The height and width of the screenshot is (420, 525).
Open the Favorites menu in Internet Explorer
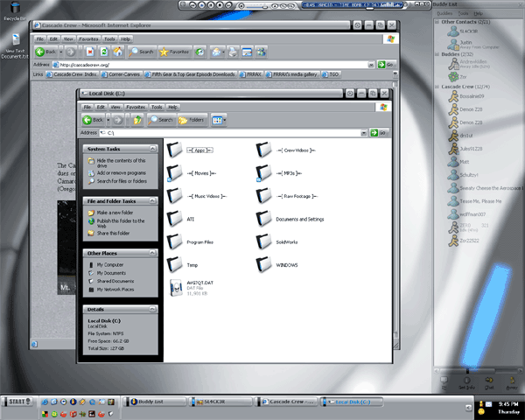click(88, 39)
